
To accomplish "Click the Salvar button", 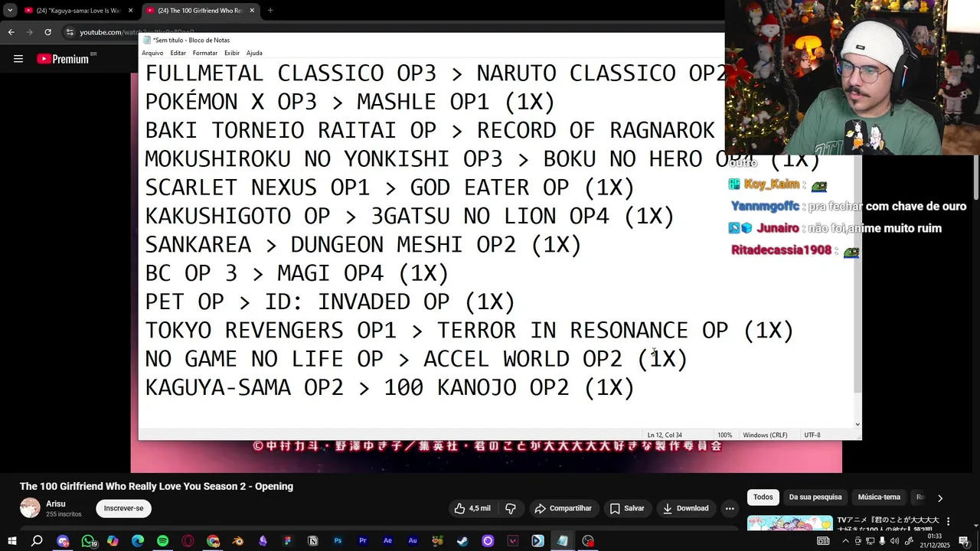I will (627, 508).
